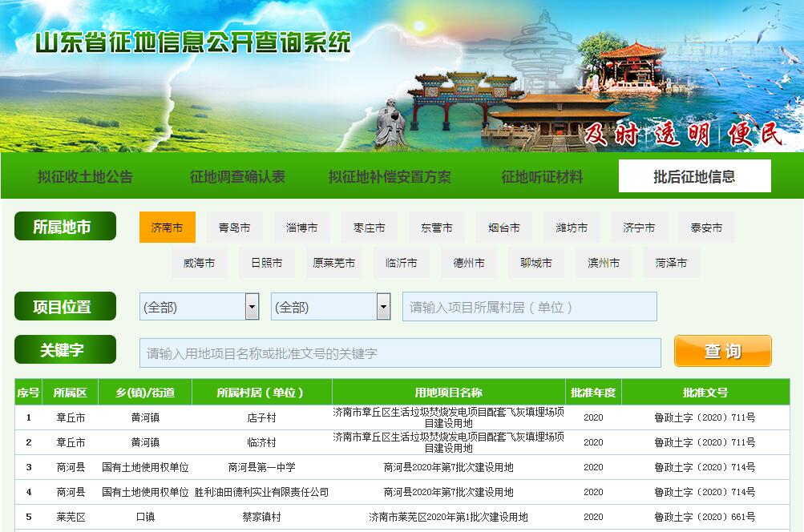Viewport: 804px width, 532px height.
Task: Open the second (全部) location dropdown
Action: click(x=330, y=307)
